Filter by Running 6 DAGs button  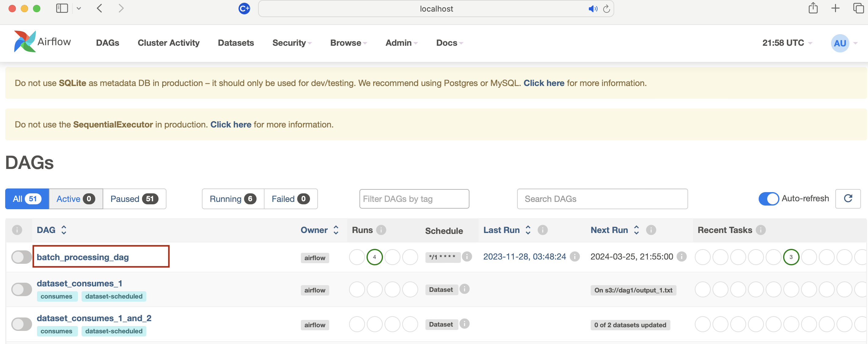coord(232,199)
